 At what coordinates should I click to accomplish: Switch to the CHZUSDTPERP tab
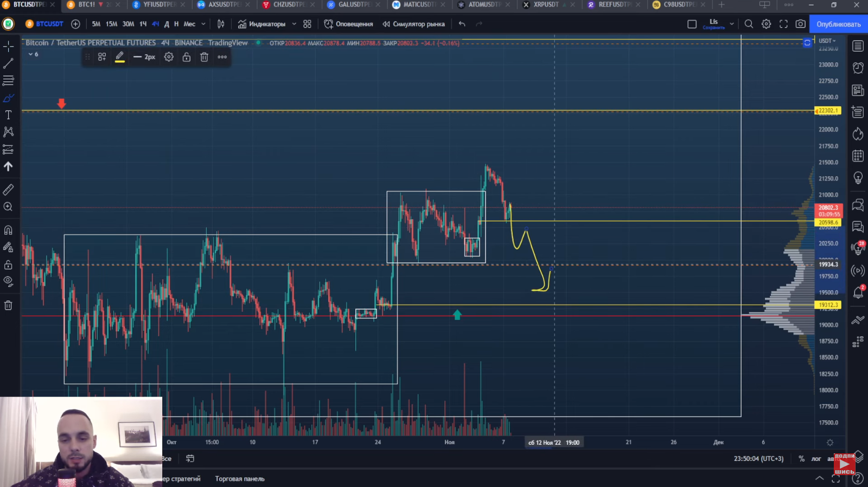click(290, 4)
